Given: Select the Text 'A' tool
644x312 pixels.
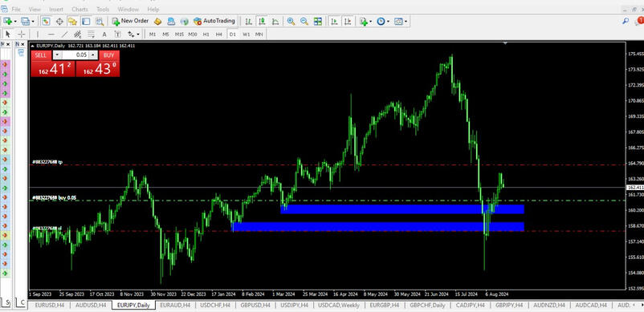Looking at the screenshot, I should click(104, 34).
